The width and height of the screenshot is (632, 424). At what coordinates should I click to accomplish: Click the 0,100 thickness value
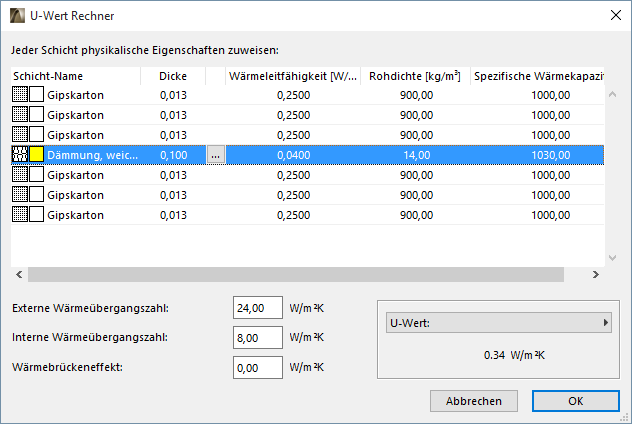[173, 155]
